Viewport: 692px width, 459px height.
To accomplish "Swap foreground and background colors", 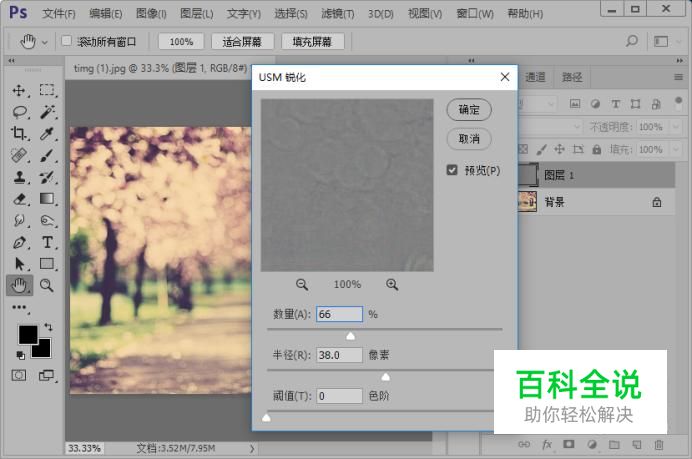I will tap(48, 327).
